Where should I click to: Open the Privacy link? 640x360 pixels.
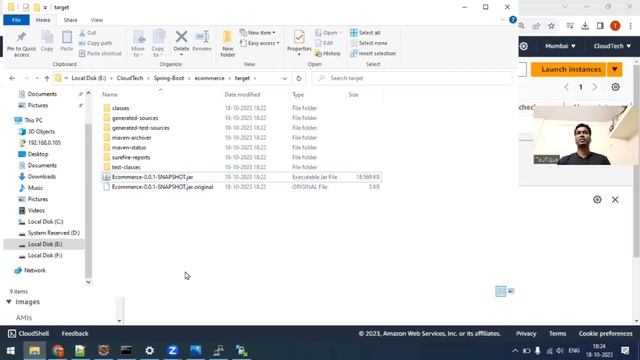[526, 333]
